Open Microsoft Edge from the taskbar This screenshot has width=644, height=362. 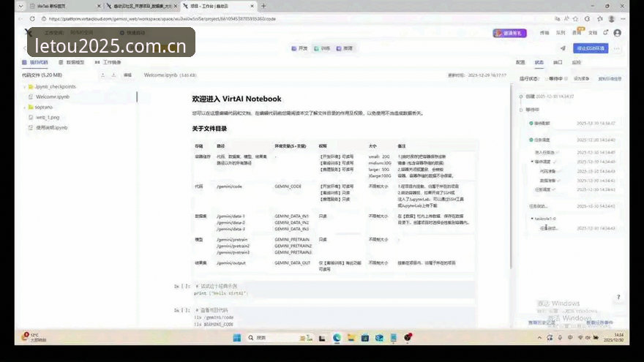(x=337, y=338)
